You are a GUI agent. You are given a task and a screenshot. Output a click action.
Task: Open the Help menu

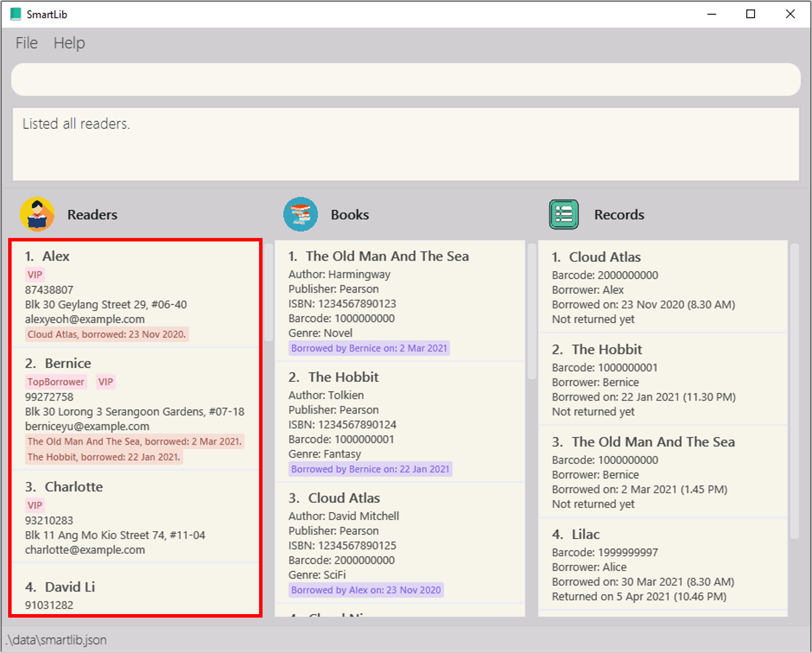69,43
